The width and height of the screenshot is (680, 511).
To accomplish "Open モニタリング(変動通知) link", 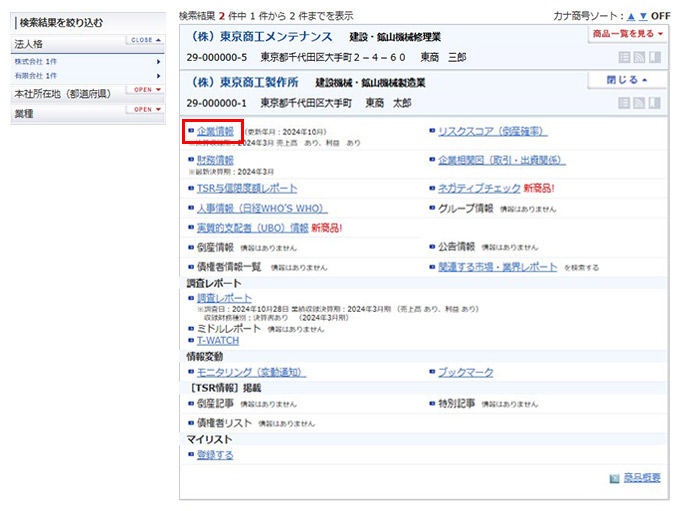I will tap(252, 372).
